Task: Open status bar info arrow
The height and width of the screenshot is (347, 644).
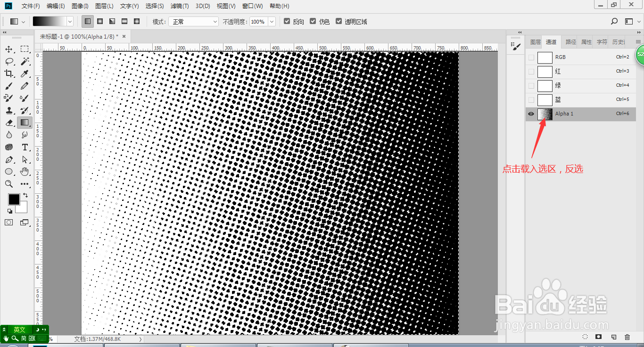Action: coord(140,339)
